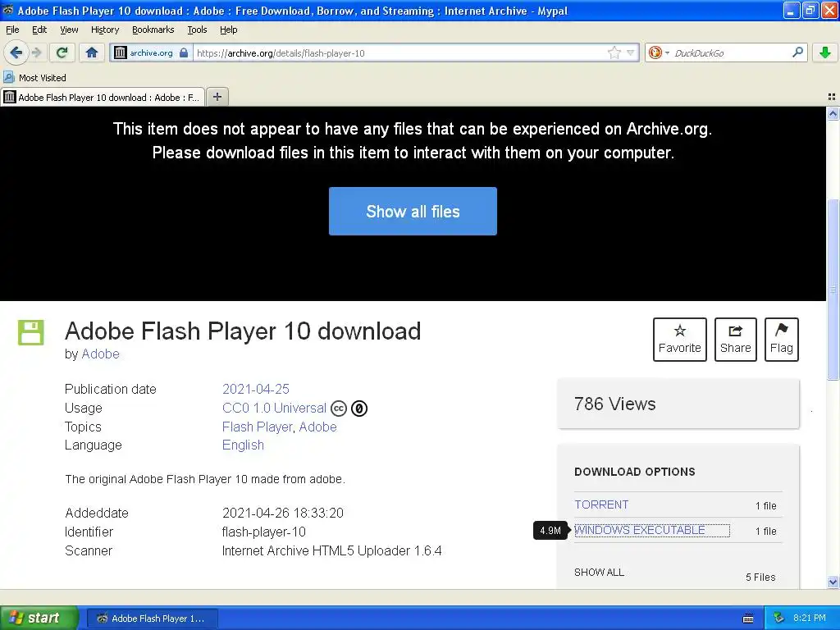The height and width of the screenshot is (630, 840).
Task: Click the Creative Commons CC icon
Action: pos(339,409)
